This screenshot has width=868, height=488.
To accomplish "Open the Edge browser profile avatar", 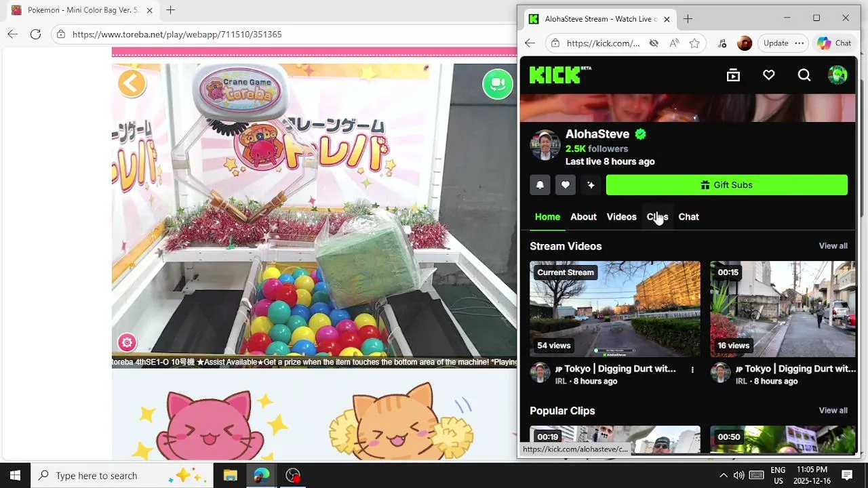I will pos(745,43).
